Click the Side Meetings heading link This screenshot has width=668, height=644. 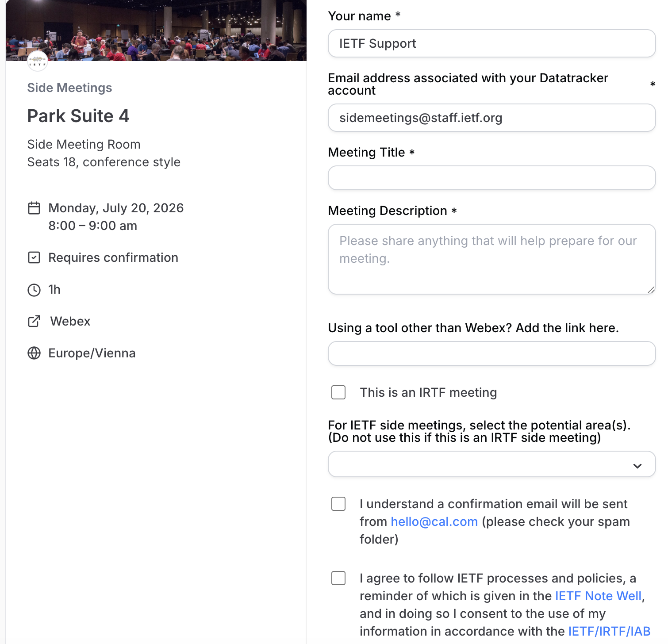[69, 88]
